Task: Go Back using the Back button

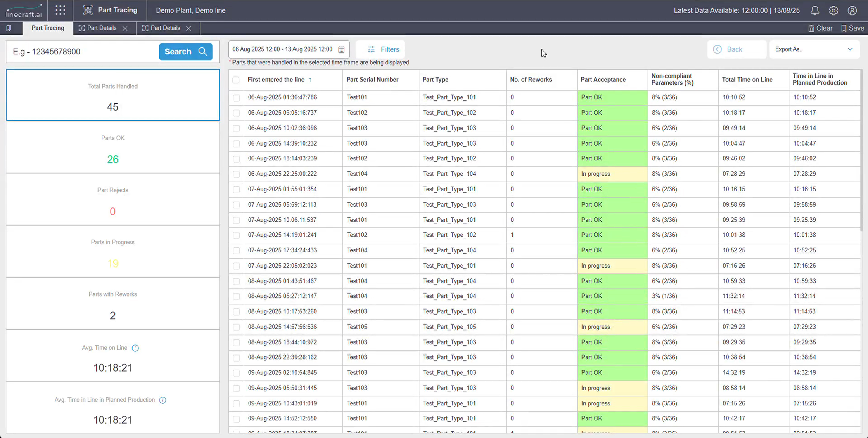Action: pos(737,49)
